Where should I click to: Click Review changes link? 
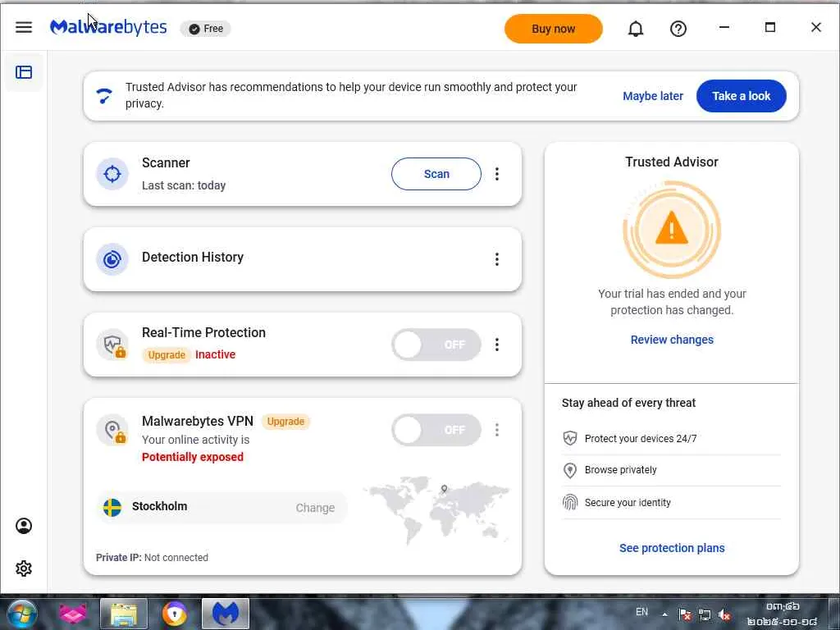click(x=672, y=340)
